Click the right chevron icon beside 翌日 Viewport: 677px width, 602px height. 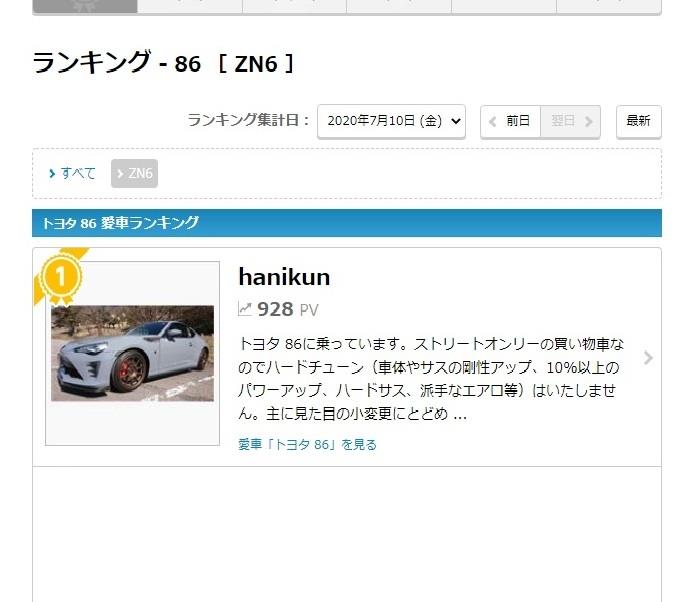[x=588, y=122]
